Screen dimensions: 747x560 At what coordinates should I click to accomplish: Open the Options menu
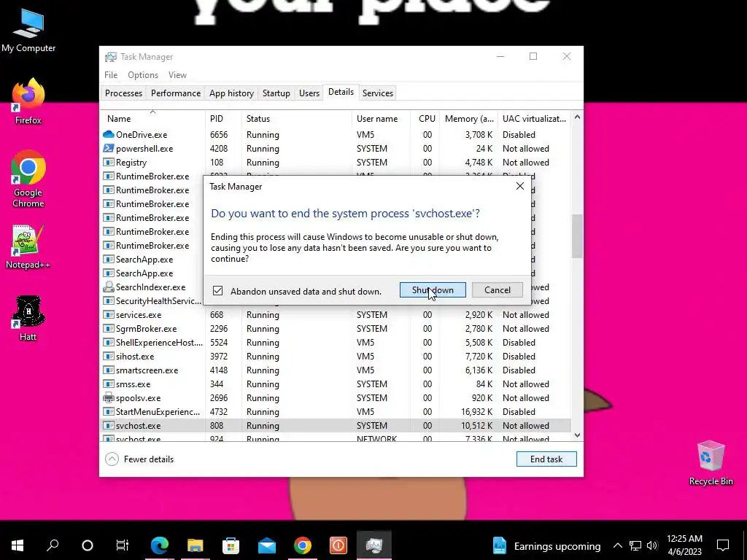point(143,75)
